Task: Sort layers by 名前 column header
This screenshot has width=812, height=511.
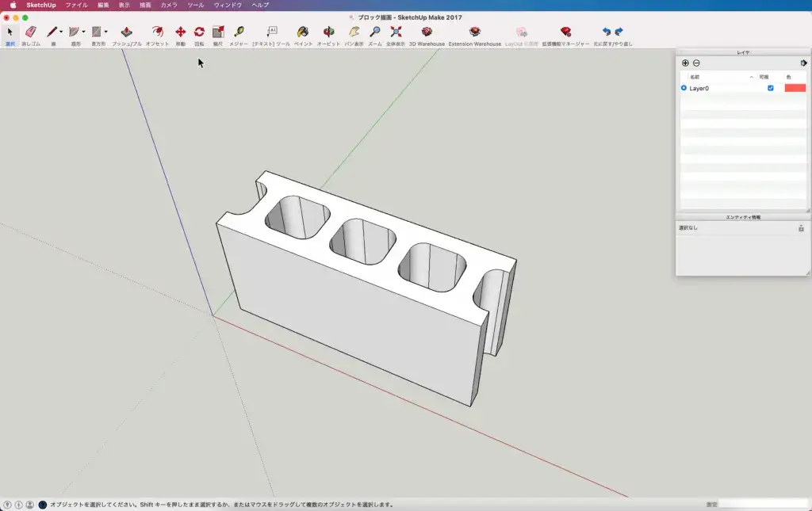Action: (721, 77)
